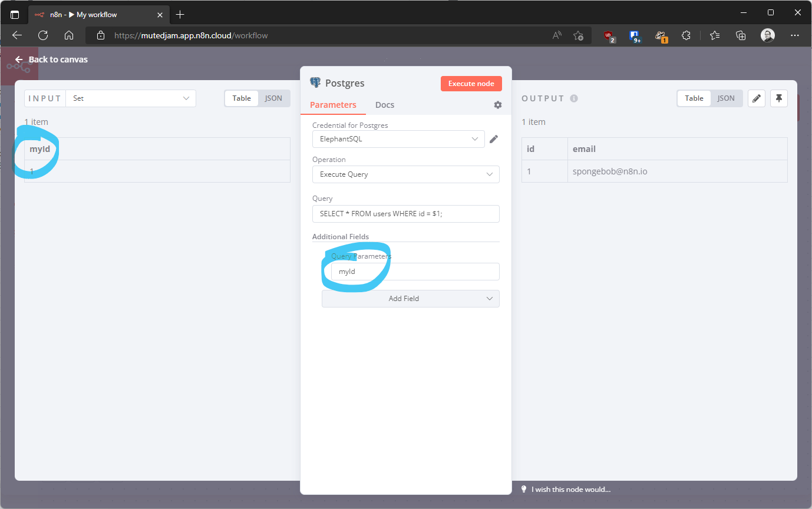Click inside the Query input field
The width and height of the screenshot is (812, 509).
pos(405,213)
